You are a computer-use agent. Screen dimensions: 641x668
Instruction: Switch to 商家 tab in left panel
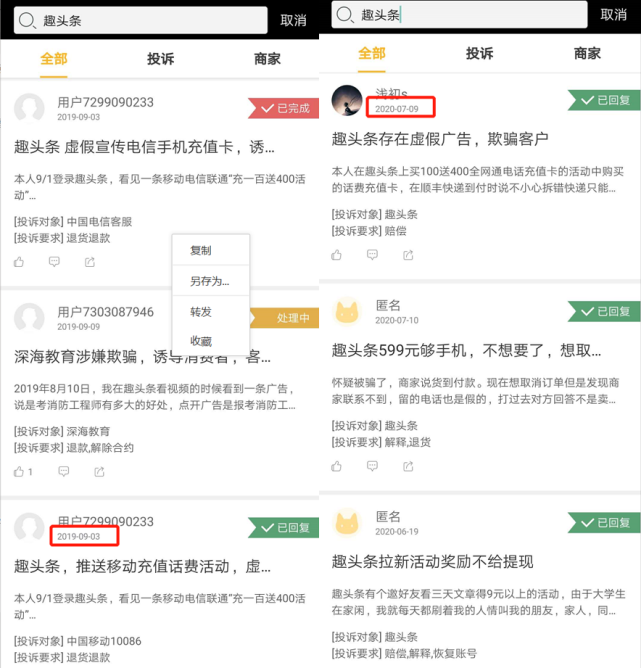pos(267,59)
